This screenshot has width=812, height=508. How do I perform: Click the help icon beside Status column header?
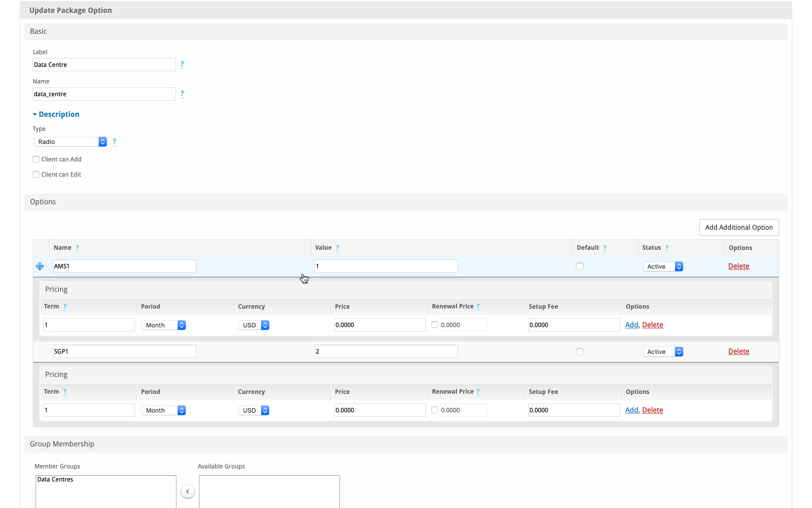[x=667, y=248]
